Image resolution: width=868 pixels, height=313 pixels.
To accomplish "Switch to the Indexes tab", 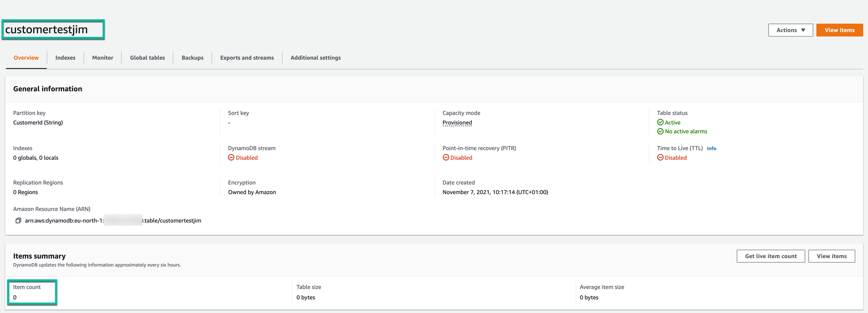I will 65,58.
